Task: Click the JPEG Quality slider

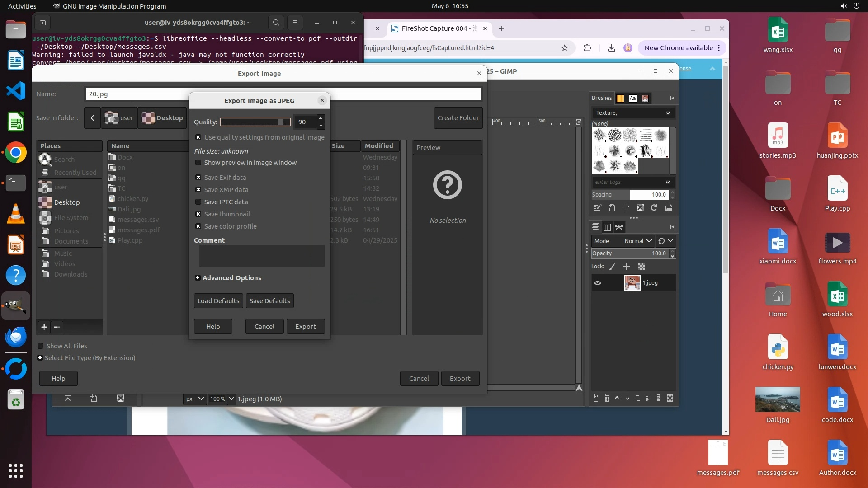Action: coord(255,122)
